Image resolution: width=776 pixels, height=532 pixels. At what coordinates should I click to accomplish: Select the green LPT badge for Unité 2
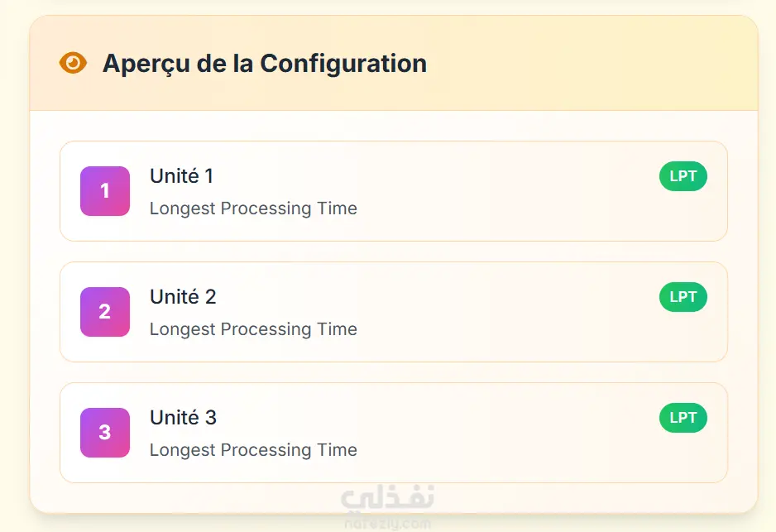[683, 297]
